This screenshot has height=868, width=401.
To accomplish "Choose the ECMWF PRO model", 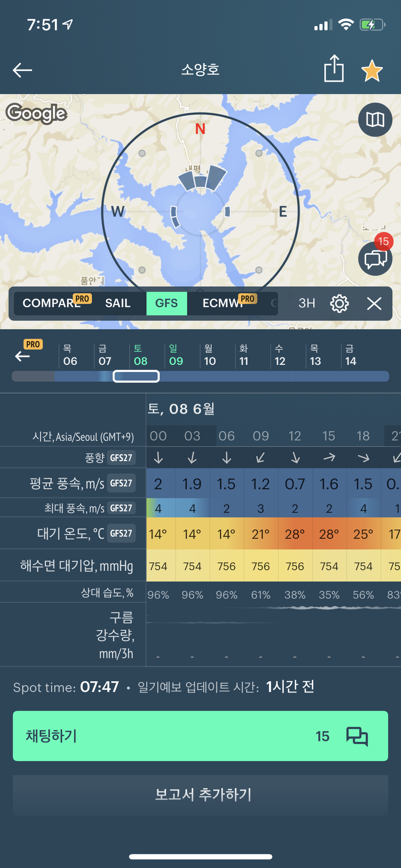I will [223, 303].
